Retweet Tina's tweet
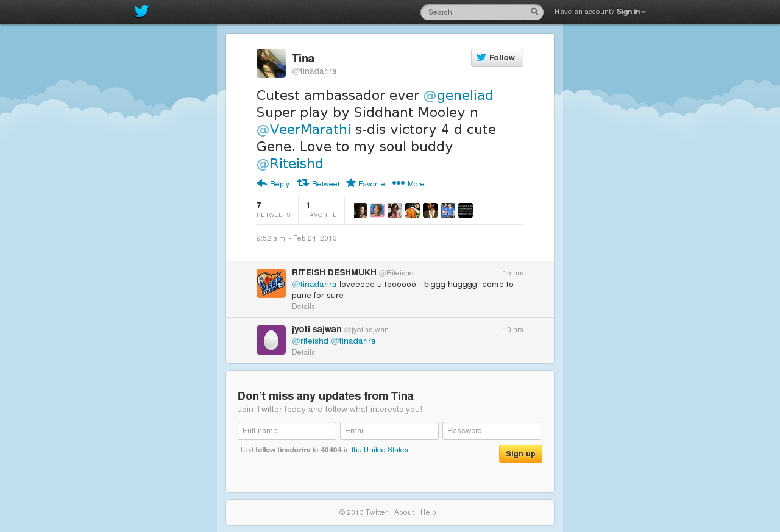Screen dimensions: 780x532 coord(318,183)
